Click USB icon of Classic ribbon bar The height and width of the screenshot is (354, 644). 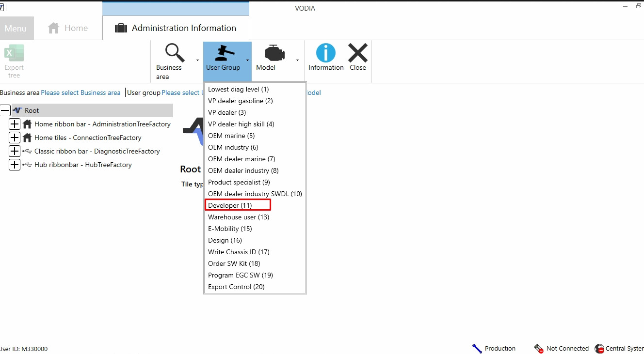point(27,151)
